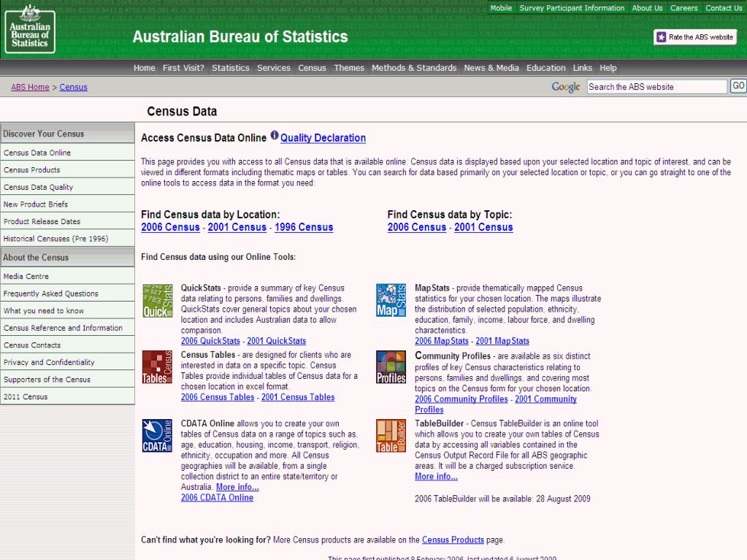Screen dimensions: 747x560
Task: Open What you need to know sidebar item
Action: click(67, 310)
